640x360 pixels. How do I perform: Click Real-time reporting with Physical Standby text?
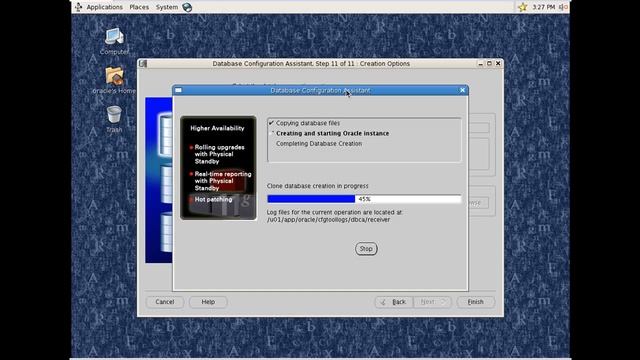coord(223,181)
